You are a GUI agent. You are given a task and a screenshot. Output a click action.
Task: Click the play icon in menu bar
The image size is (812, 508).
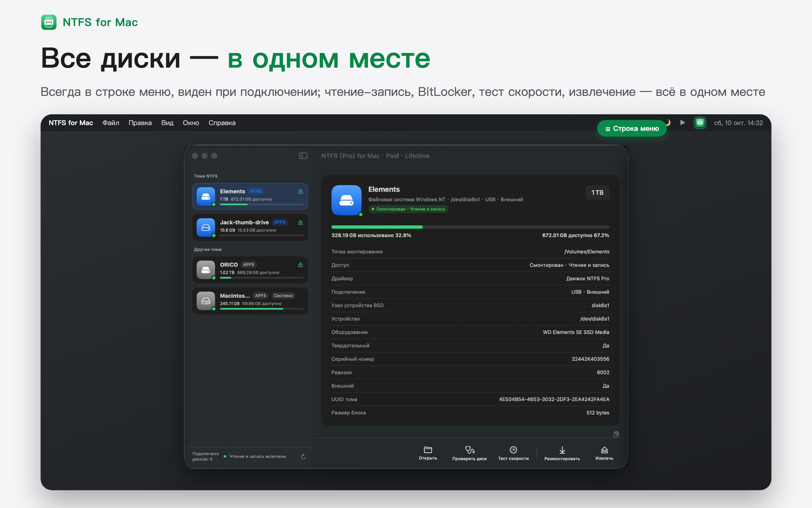coord(683,123)
